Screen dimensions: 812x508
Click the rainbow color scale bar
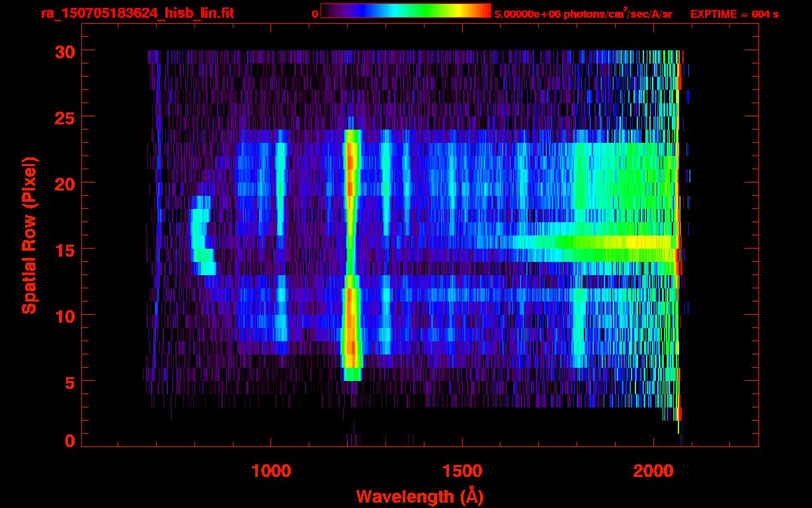point(405,11)
